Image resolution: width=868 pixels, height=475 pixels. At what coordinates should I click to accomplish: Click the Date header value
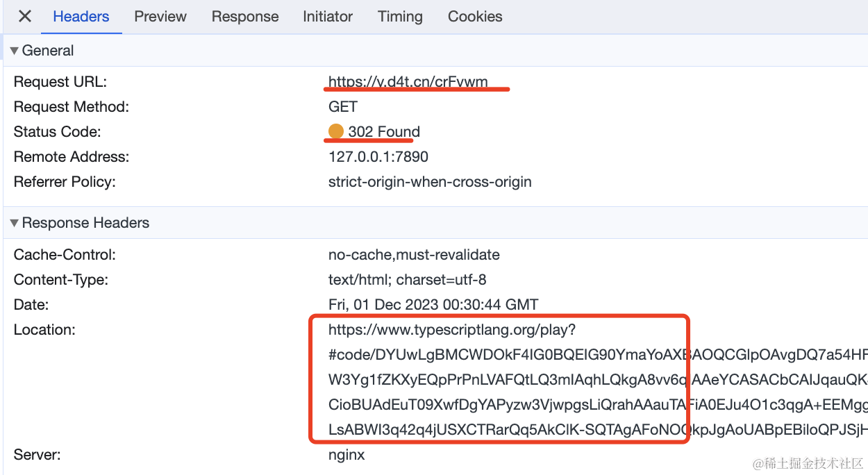[x=433, y=304]
